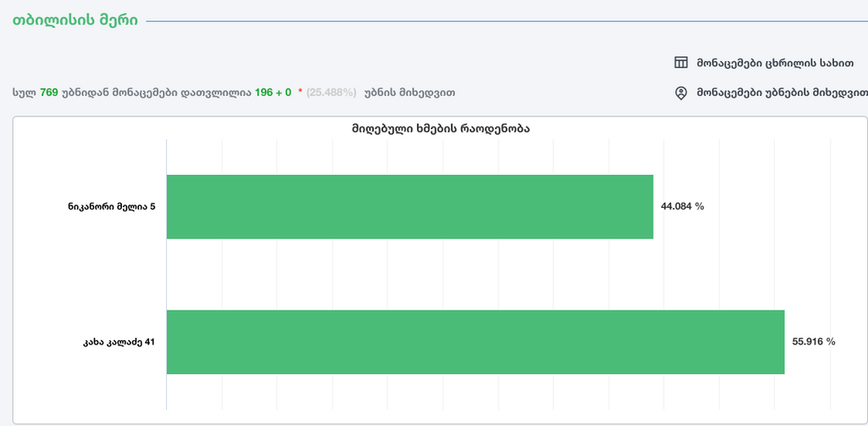Click the კახა კალაძე 41 label
The height and width of the screenshot is (426, 868).
click(x=119, y=342)
